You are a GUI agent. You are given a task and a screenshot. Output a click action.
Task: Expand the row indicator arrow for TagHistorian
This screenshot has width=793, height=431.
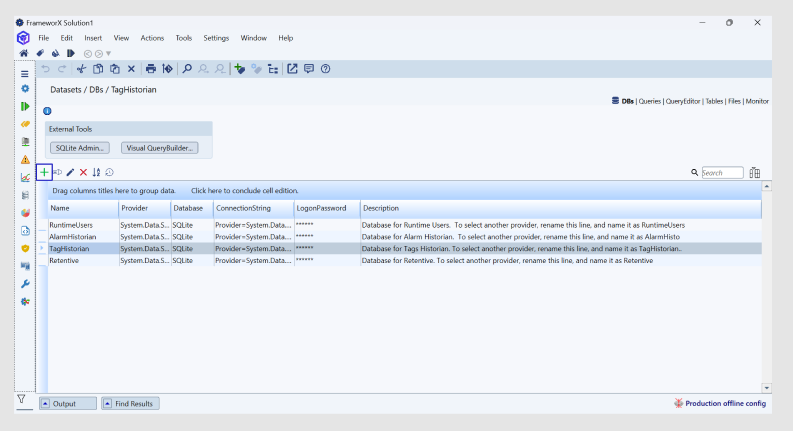[x=41, y=248]
